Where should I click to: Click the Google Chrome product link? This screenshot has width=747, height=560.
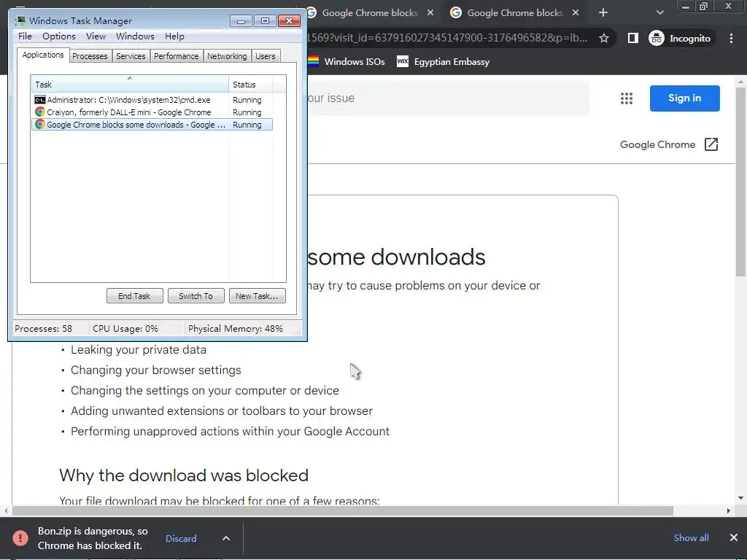(657, 144)
